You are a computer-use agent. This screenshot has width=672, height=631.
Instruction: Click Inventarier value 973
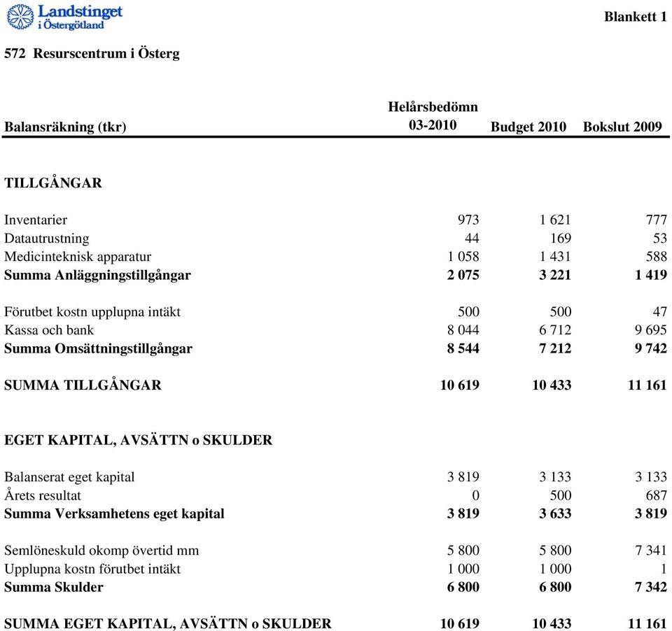click(468, 220)
